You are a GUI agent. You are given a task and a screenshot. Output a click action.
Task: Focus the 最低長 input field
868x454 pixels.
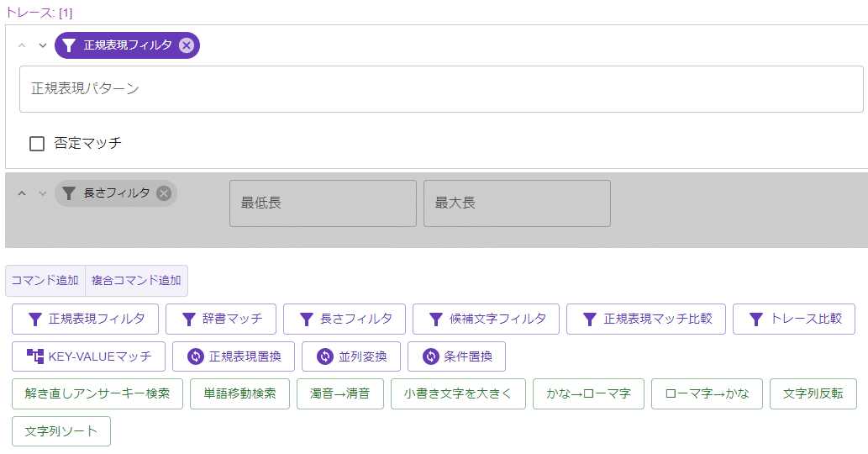(323, 203)
